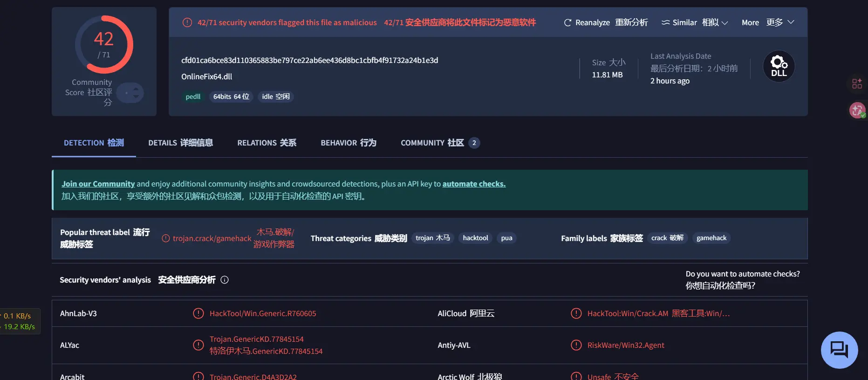
Task: Click the COMMUNITY tab count badge 2
Action: [474, 143]
